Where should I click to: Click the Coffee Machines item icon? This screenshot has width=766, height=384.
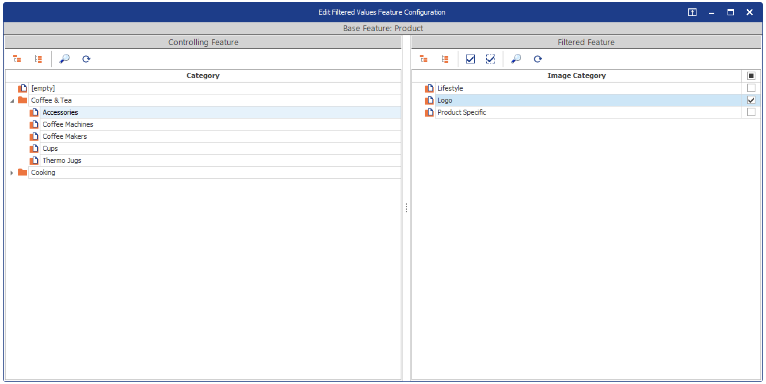[x=34, y=125]
